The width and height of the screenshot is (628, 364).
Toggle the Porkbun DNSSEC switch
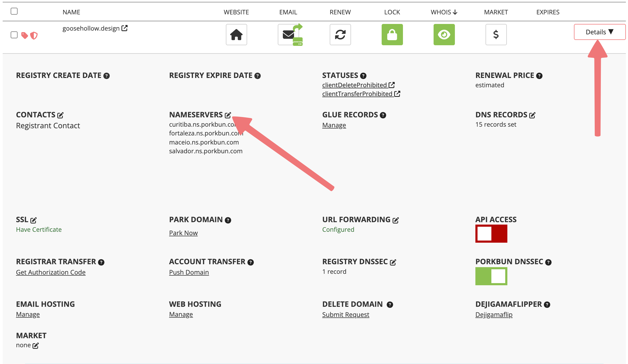click(x=491, y=276)
